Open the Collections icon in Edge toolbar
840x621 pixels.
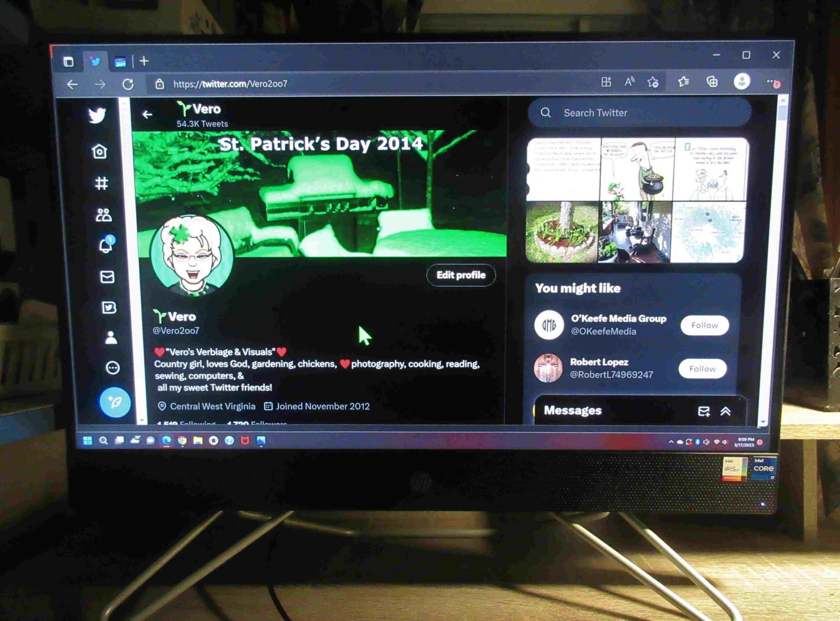point(712,82)
